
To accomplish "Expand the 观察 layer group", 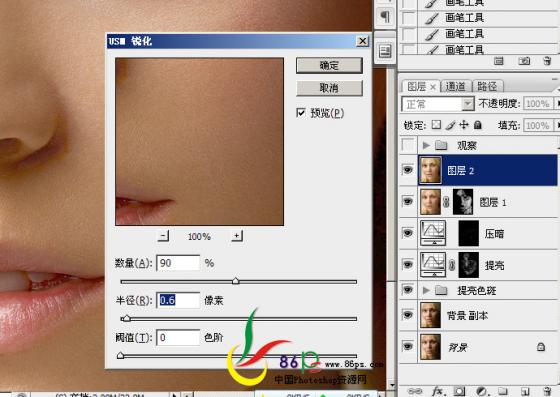I will point(426,145).
